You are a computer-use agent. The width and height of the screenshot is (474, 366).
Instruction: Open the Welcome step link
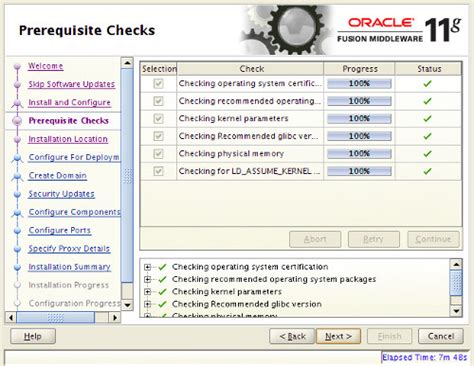point(46,66)
